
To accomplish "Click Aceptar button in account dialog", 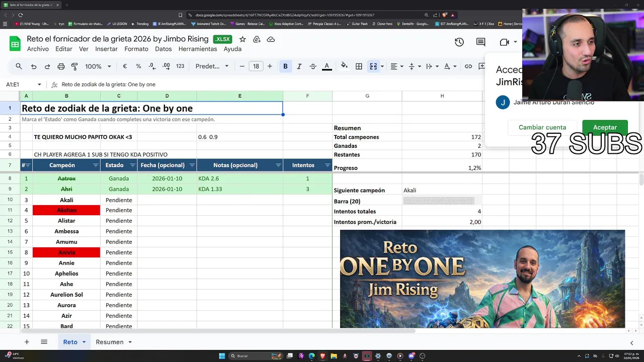I will (605, 127).
